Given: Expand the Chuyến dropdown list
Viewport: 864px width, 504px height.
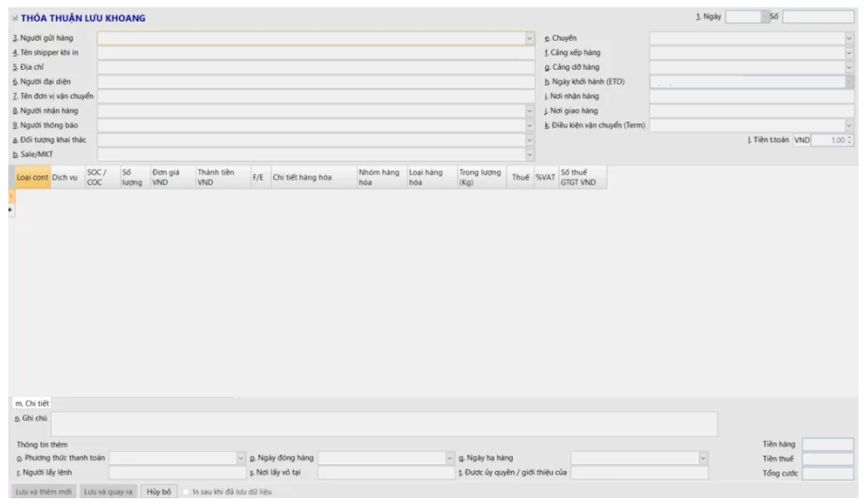Looking at the screenshot, I should tap(849, 38).
